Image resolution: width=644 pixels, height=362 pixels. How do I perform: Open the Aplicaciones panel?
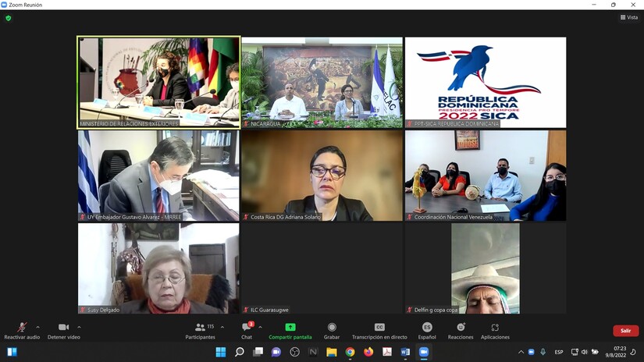[496, 331]
